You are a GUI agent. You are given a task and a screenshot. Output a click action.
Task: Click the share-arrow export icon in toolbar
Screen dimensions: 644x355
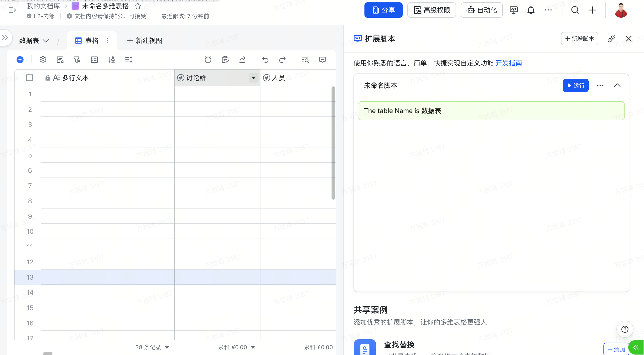[x=243, y=60]
